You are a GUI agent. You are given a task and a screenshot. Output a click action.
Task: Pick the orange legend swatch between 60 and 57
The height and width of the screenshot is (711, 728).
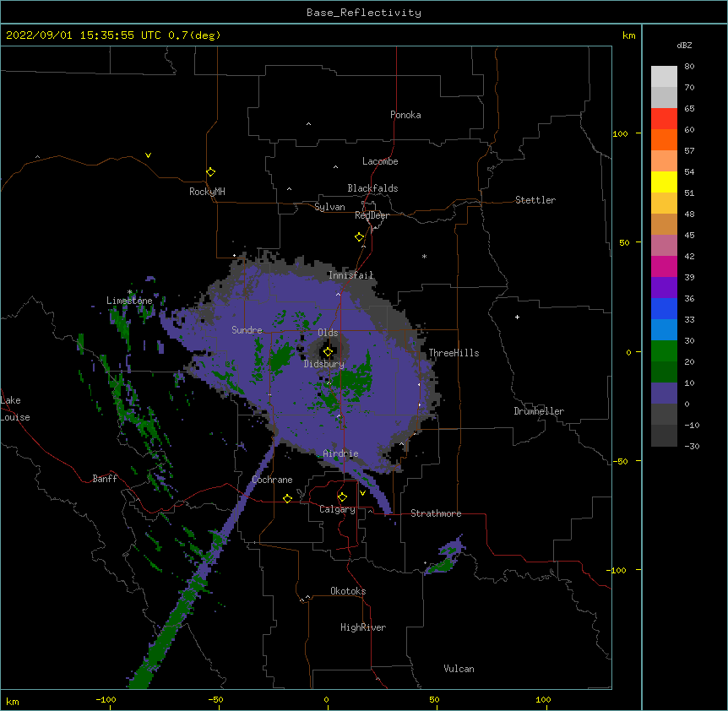[664, 139]
